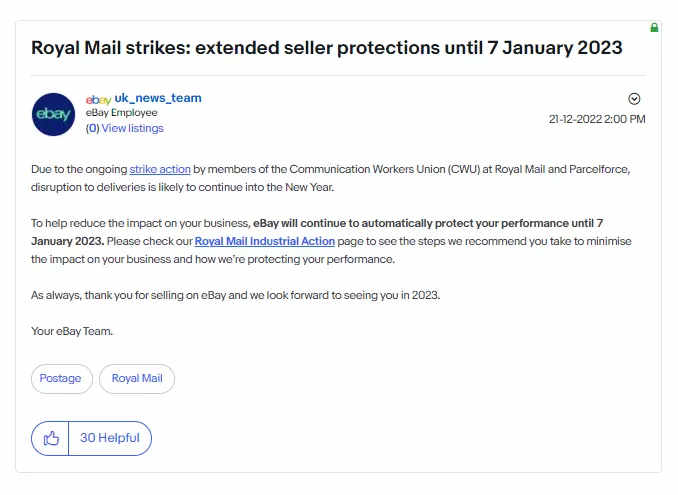Click the thumbs-up helpful icon
The image size is (678, 495).
coord(51,438)
